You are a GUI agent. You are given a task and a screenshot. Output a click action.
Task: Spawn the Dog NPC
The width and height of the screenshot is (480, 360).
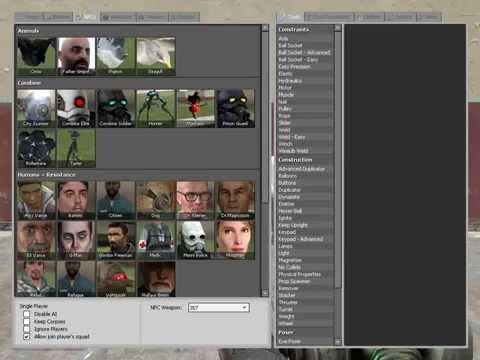click(x=156, y=200)
